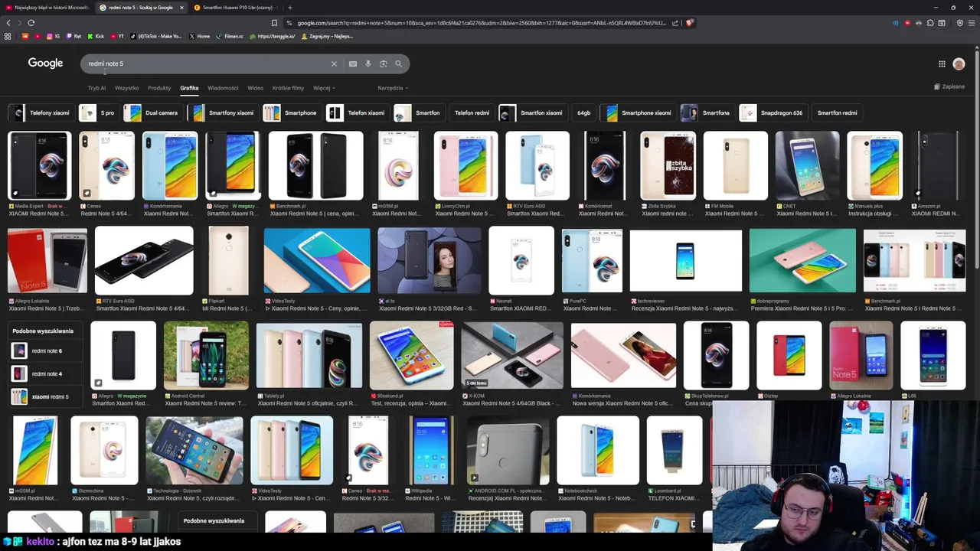
Task: Open a new browser tab
Action: pos(289,8)
